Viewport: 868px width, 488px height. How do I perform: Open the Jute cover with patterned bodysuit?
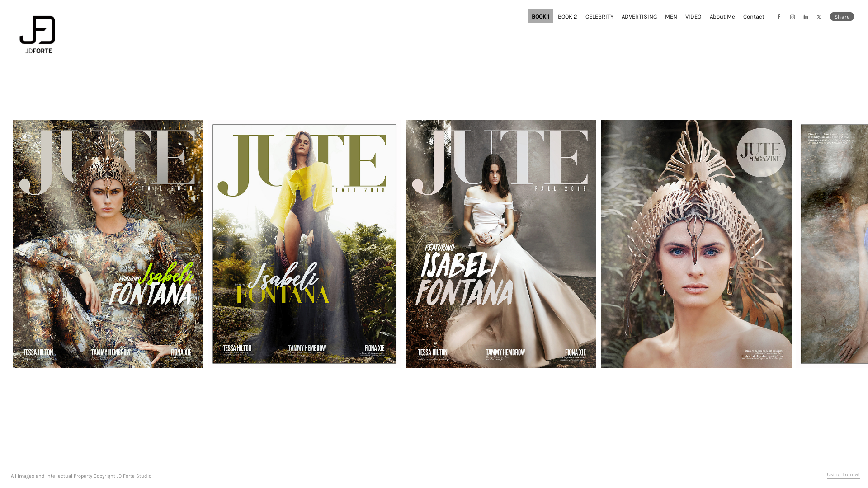108,244
